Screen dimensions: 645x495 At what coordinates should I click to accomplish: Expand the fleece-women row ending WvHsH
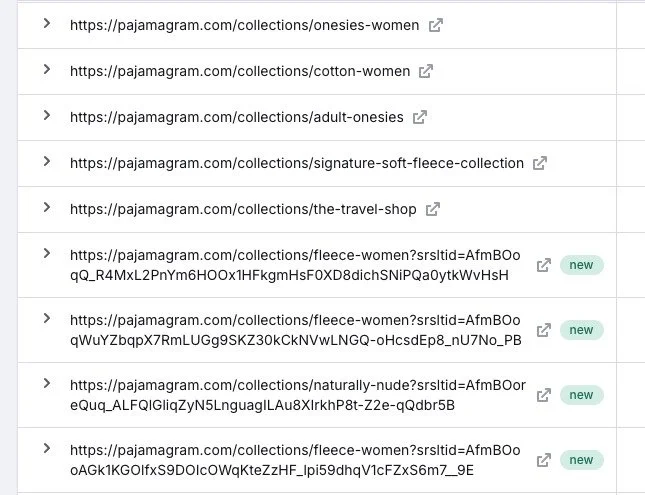point(47,253)
